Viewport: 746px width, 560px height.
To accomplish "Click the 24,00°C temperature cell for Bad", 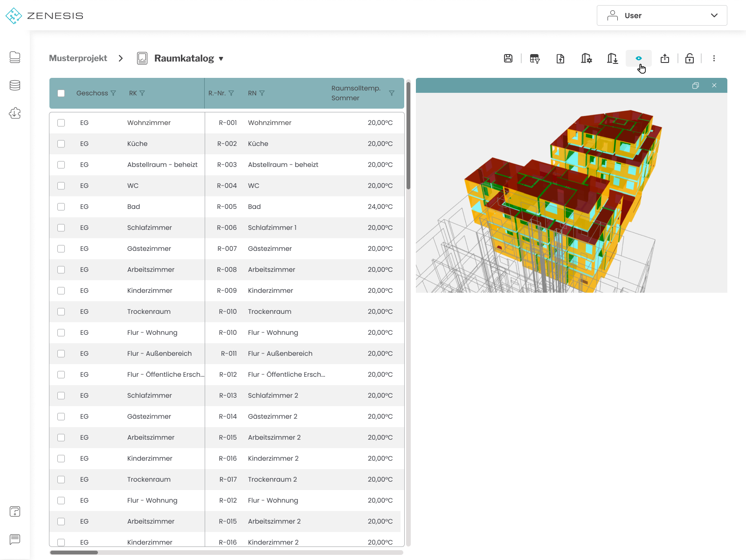I will [x=380, y=207].
